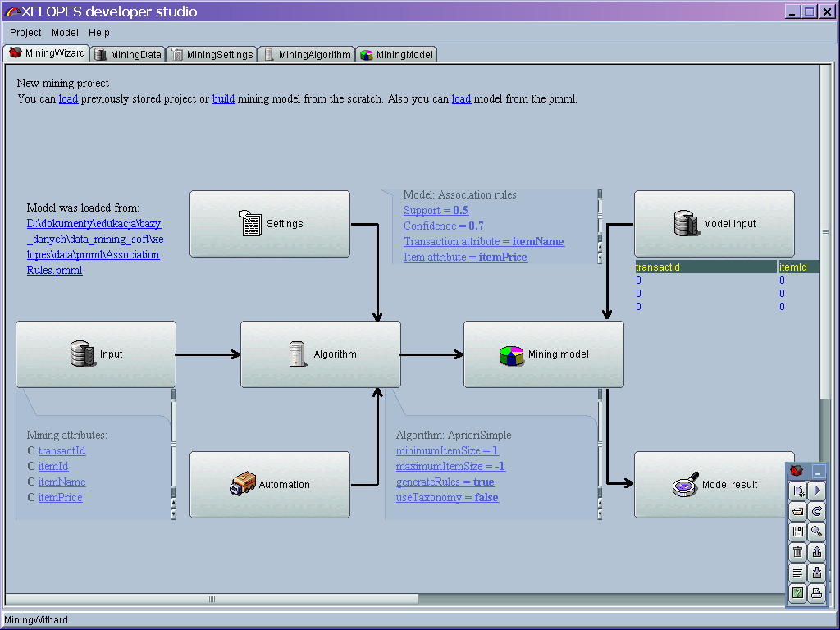
Task: Click the useTaxonomy = false link
Action: [447, 498]
